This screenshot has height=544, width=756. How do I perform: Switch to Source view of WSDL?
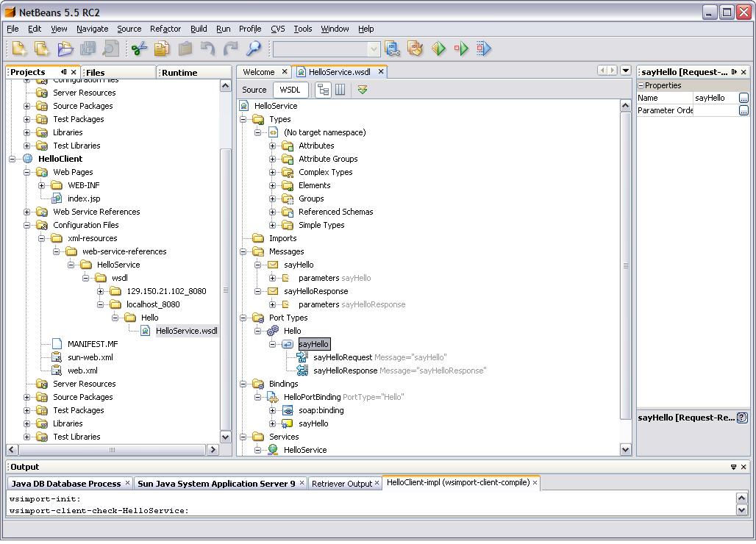[254, 90]
